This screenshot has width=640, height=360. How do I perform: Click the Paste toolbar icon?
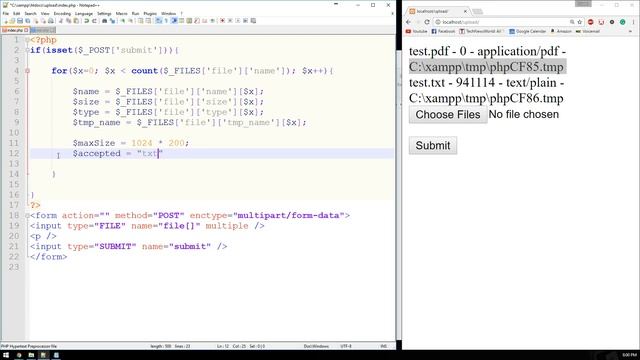click(x=76, y=21)
